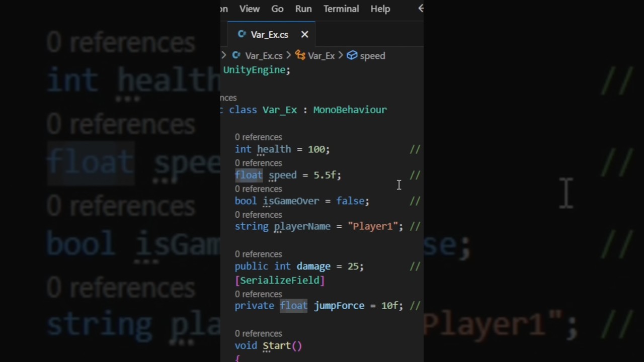Click the Var_Ex class breadcrumb
The height and width of the screenshot is (362, 644).
click(321, 56)
